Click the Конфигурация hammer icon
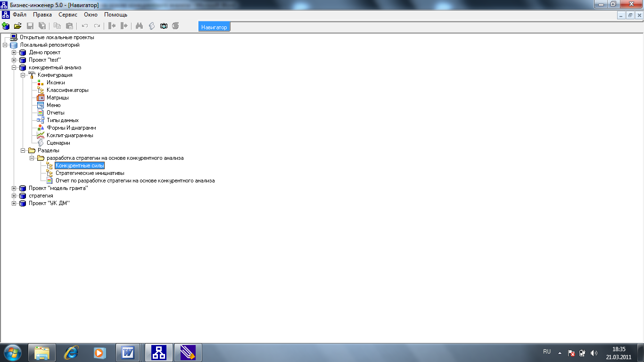The height and width of the screenshot is (362, 644). tap(32, 75)
